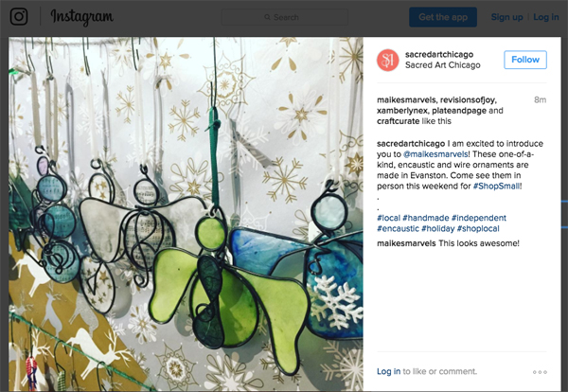Open the sacredartchicago username in post header

(x=439, y=54)
